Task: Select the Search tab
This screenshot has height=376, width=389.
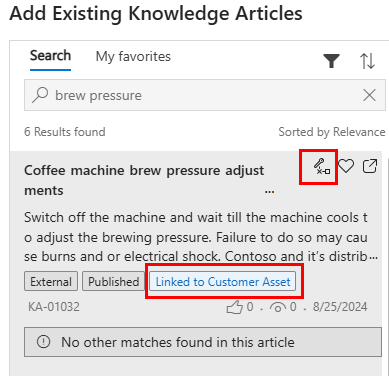Action: [x=50, y=55]
